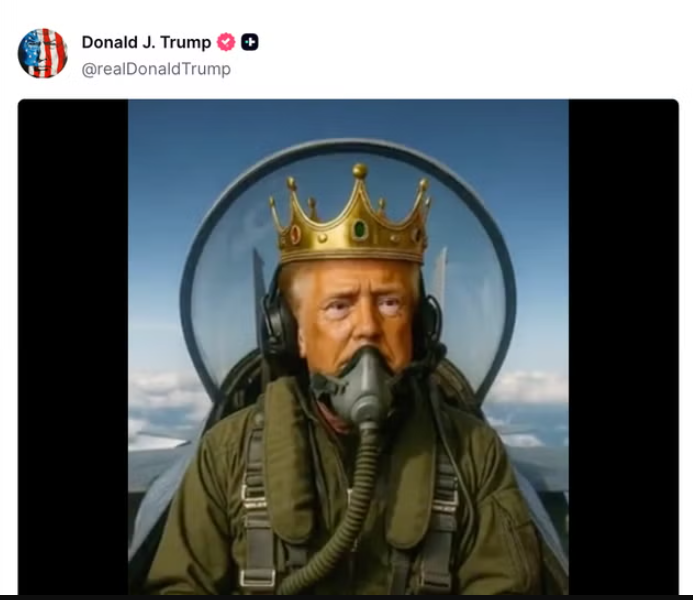Viewport: 693px width, 600px height.
Task: Click the pilot's left headset earcup
Action: click(276, 325)
